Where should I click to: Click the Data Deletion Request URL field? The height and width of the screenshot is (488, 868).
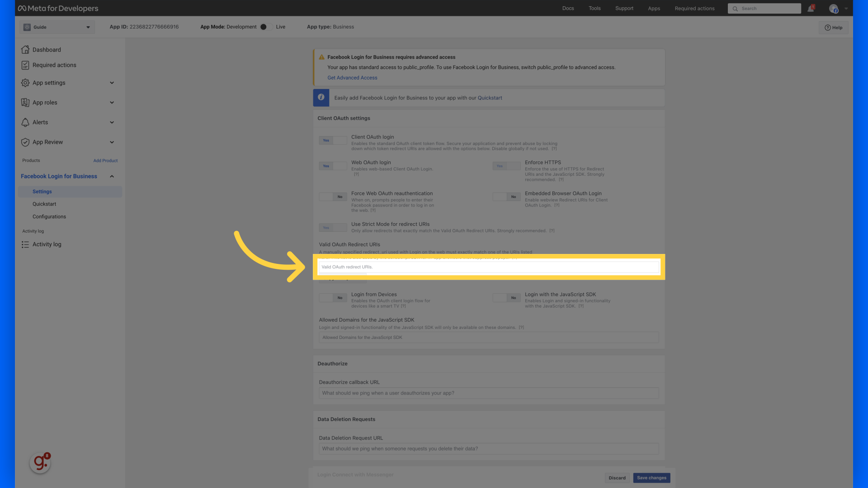(x=489, y=449)
